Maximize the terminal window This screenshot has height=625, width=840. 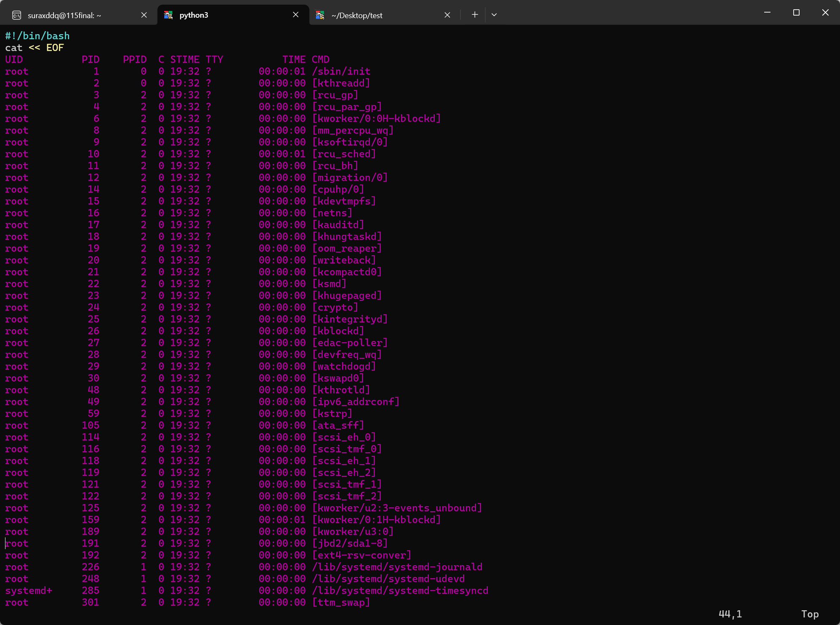pos(796,13)
